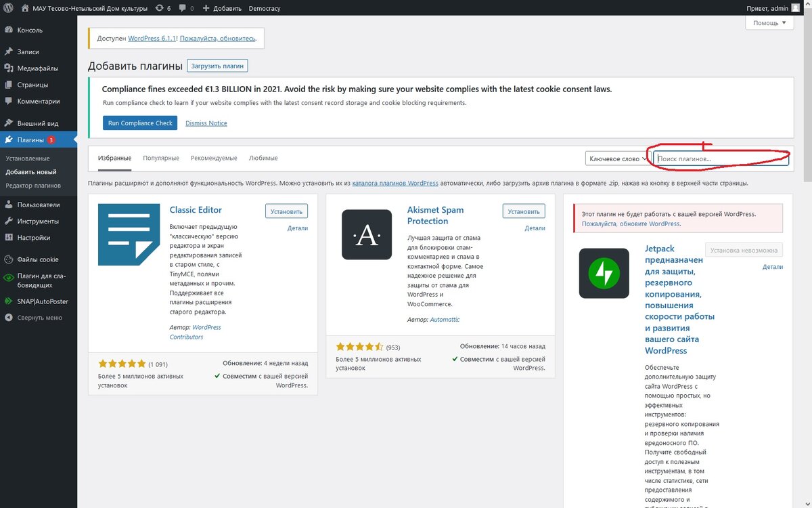This screenshot has height=508, width=812.
Task: Install the Akismet Spam Protection plugin
Action: (x=524, y=211)
